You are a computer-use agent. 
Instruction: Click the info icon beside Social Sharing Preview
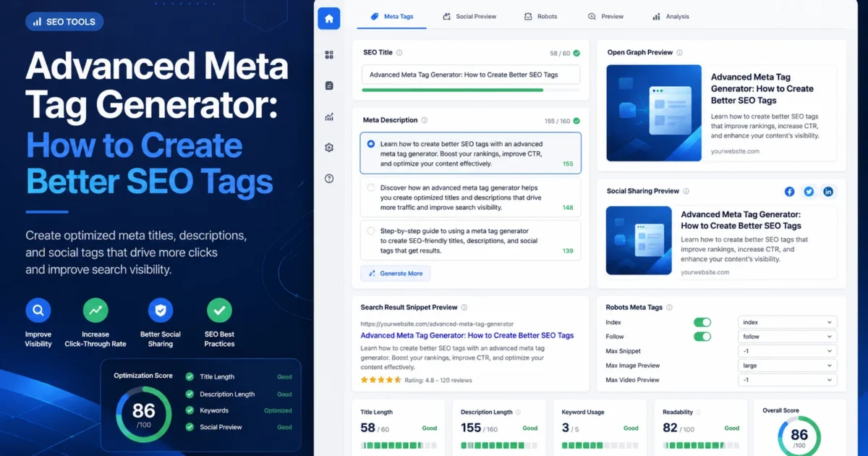(686, 191)
